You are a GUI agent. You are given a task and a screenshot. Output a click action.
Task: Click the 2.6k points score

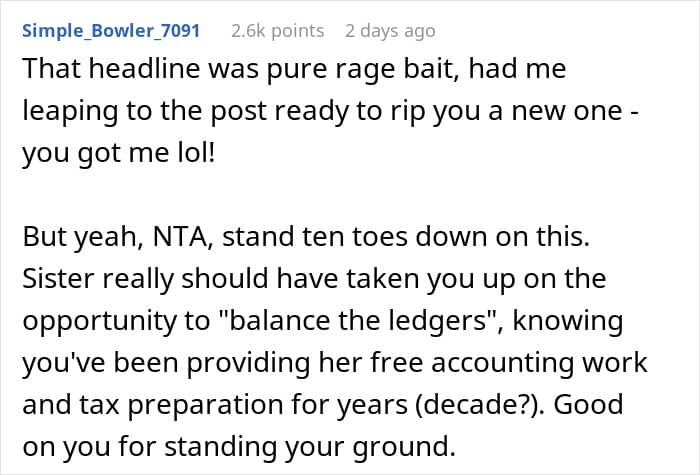point(277,30)
